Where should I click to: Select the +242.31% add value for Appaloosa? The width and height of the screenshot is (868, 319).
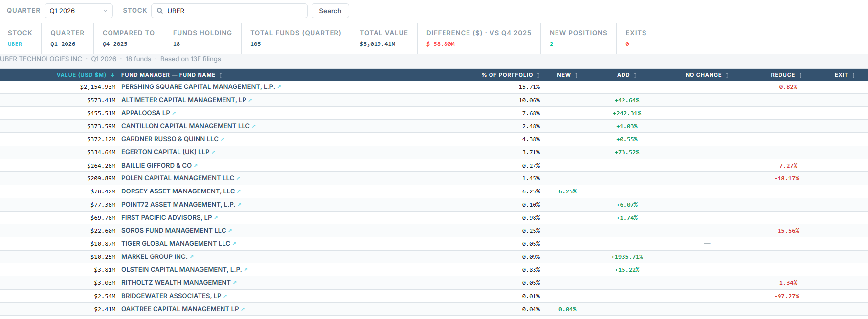[x=627, y=113]
